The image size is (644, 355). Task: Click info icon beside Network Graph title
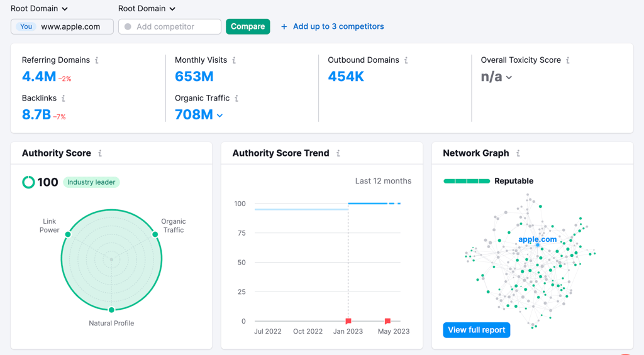(x=518, y=153)
